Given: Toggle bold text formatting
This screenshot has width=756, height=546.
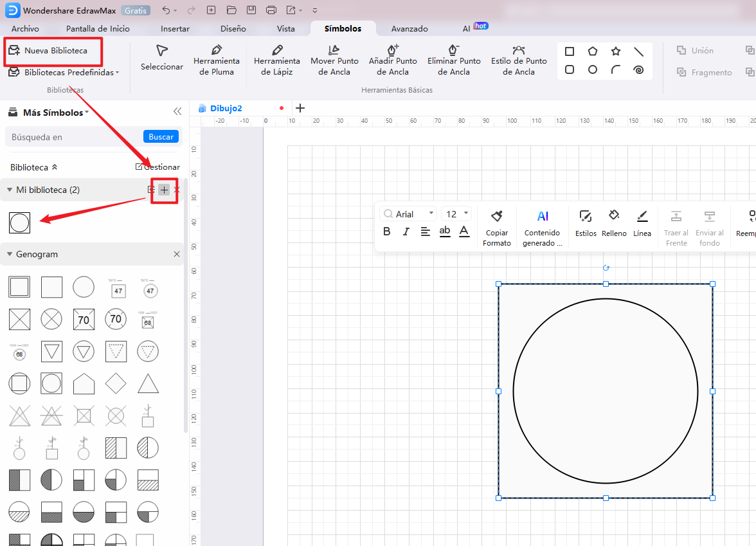Looking at the screenshot, I should (386, 232).
